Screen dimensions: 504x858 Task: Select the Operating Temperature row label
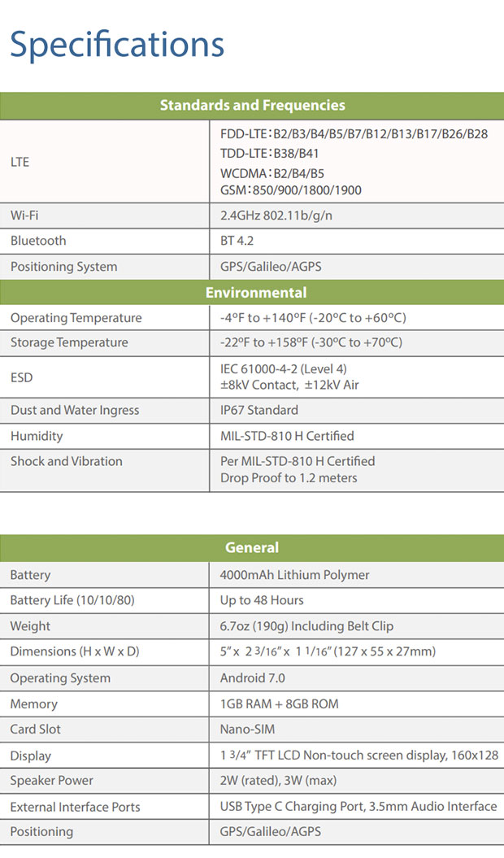click(76, 318)
